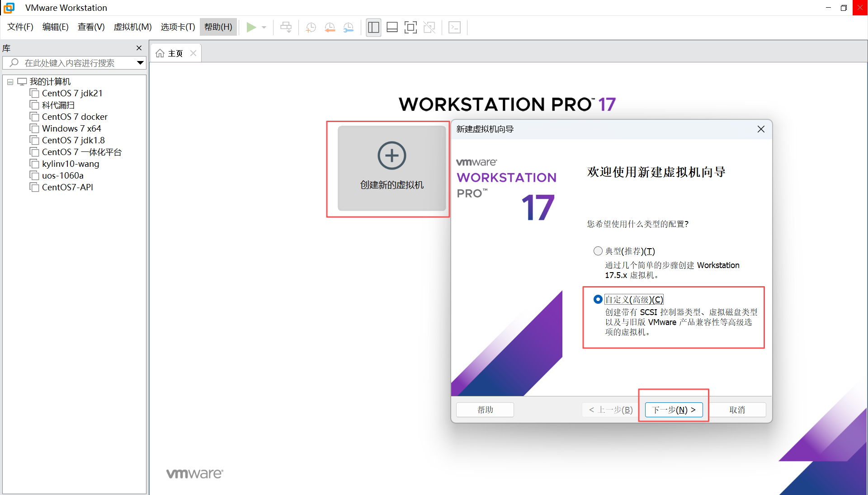The height and width of the screenshot is (495, 868).
Task: Minimize the VMware Workstation window
Action: 828,8
